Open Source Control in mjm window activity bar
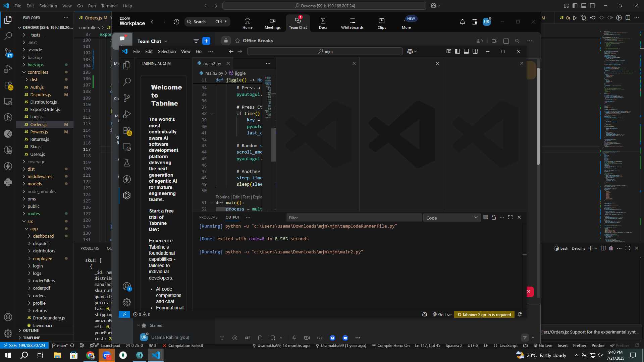The width and height of the screenshot is (644, 362). click(127, 98)
